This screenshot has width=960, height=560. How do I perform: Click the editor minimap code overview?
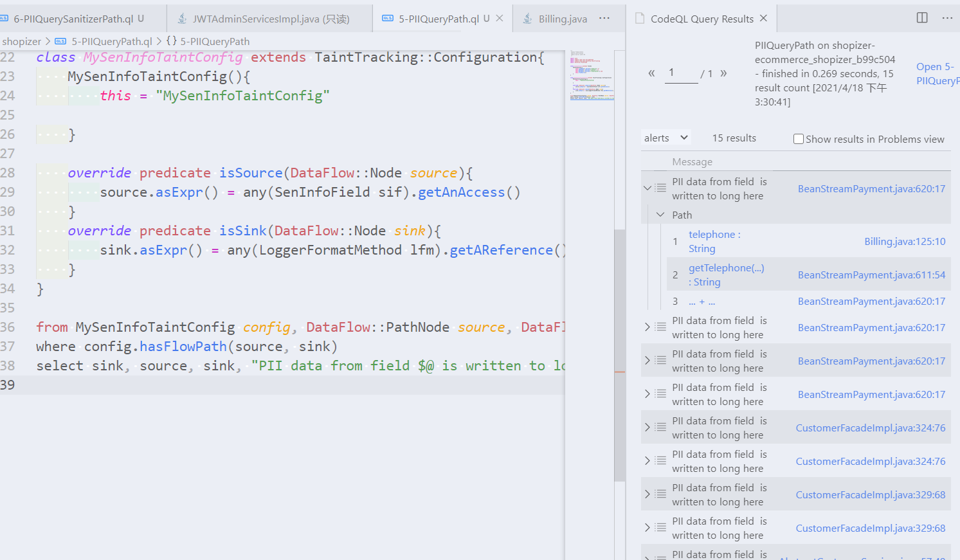click(x=592, y=75)
